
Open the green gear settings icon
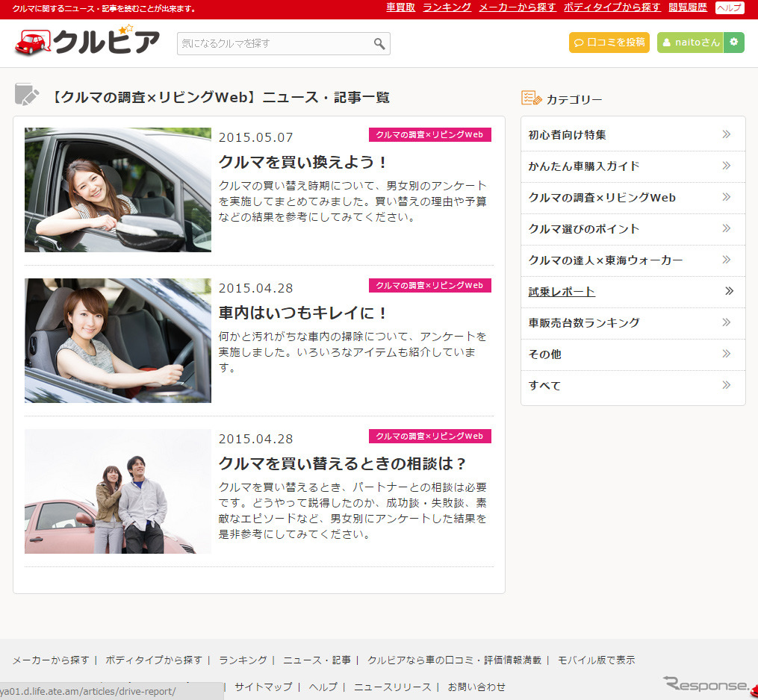point(734,43)
